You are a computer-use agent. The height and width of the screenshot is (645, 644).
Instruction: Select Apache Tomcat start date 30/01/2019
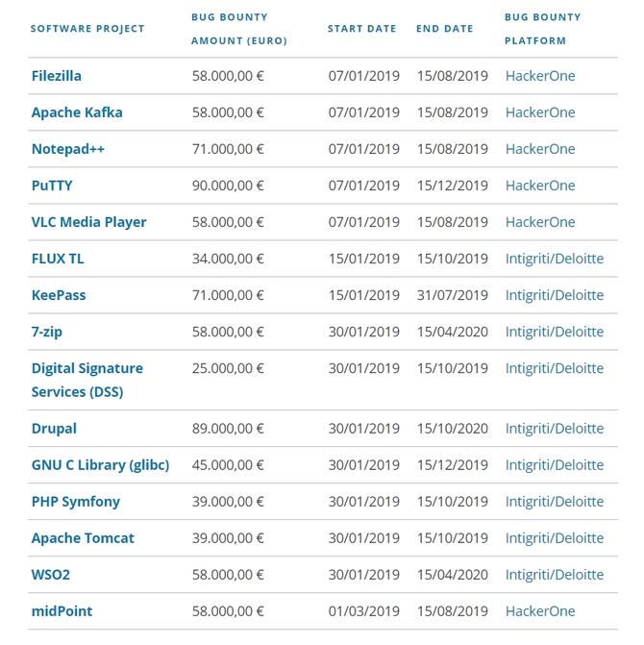(364, 538)
